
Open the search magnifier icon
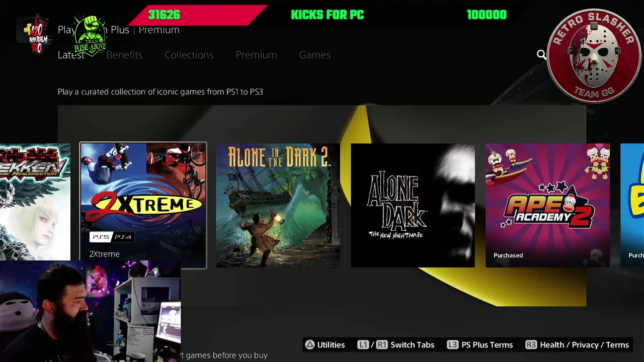541,55
